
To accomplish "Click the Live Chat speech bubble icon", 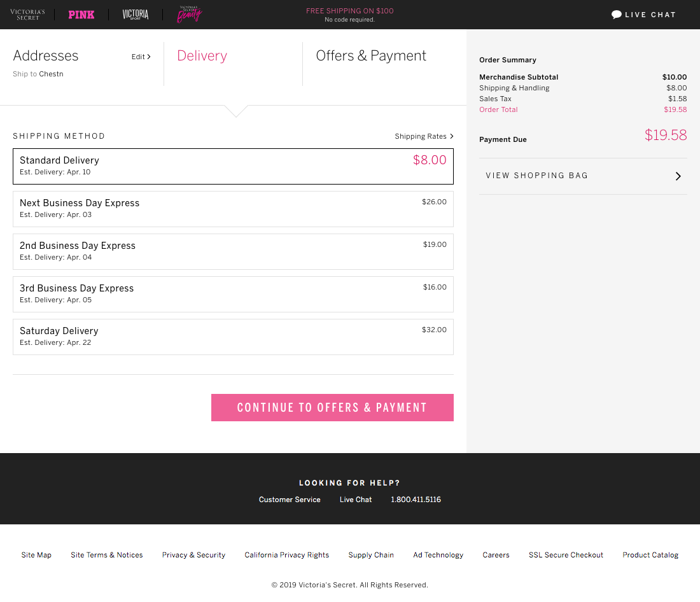I will [616, 15].
